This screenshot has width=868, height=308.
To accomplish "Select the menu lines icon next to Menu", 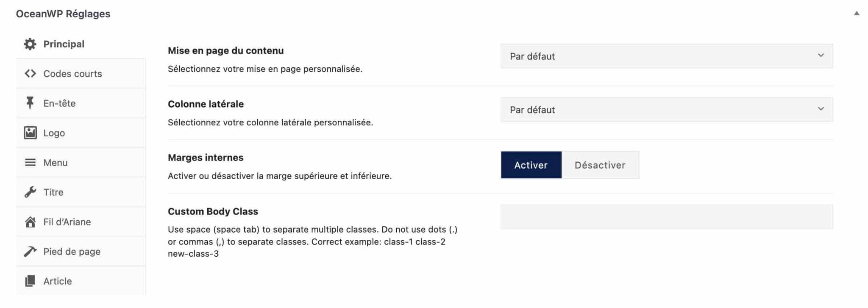I will 29,162.
